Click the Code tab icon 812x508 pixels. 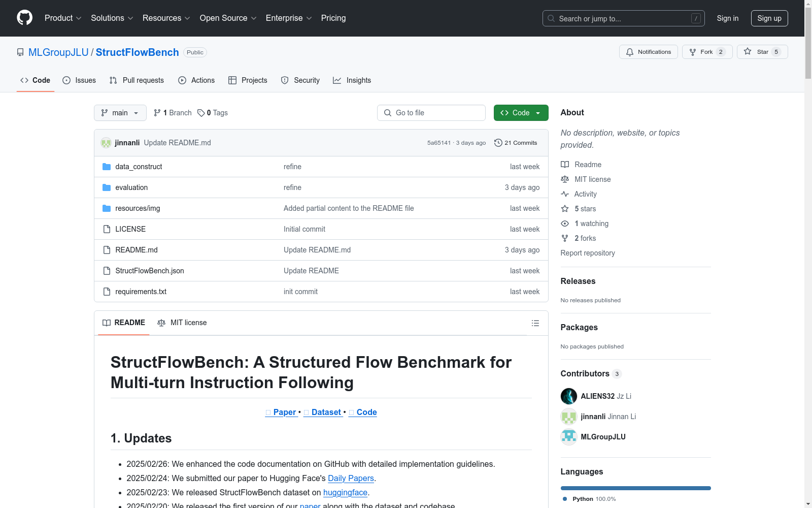click(x=24, y=80)
